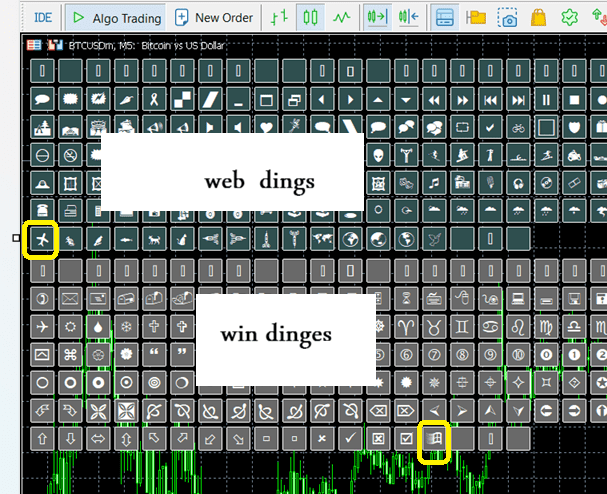The height and width of the screenshot is (494, 607).
Task: Click the teal jet airplane symbol button
Action: 42,239
